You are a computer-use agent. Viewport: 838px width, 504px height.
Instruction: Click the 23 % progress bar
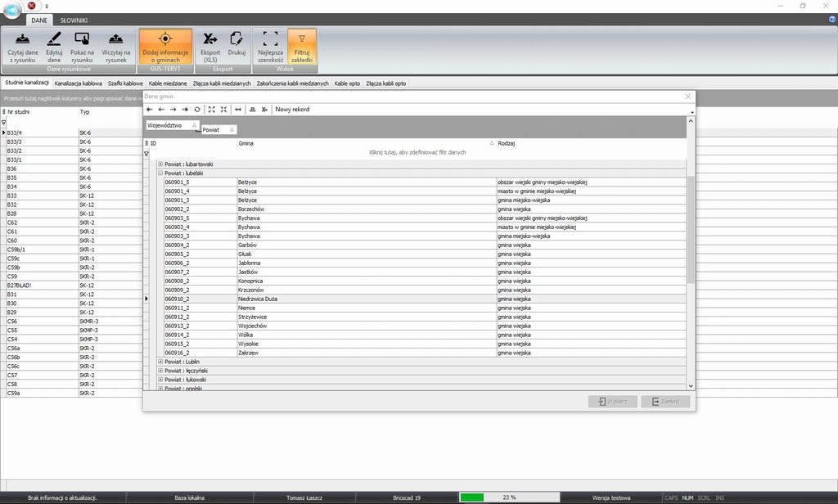(507, 497)
